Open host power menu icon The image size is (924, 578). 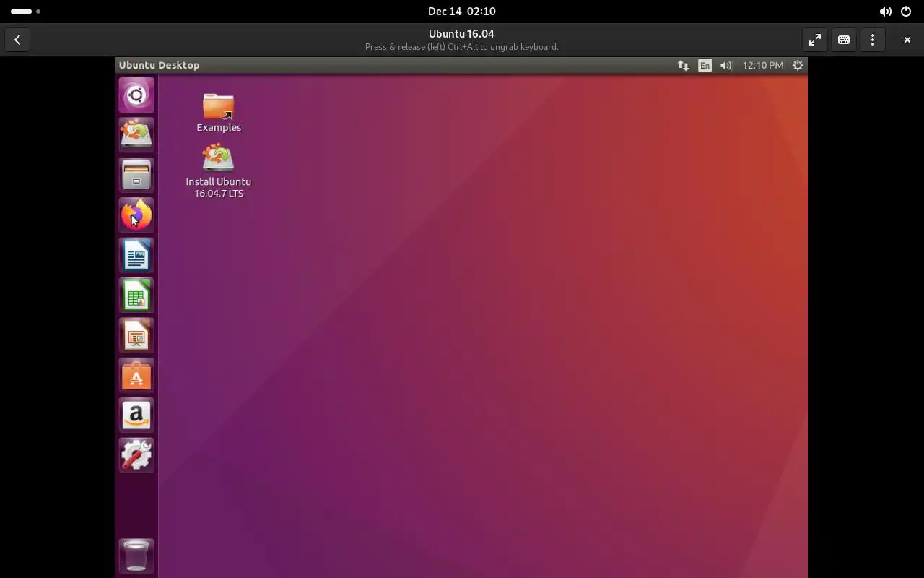tap(906, 12)
